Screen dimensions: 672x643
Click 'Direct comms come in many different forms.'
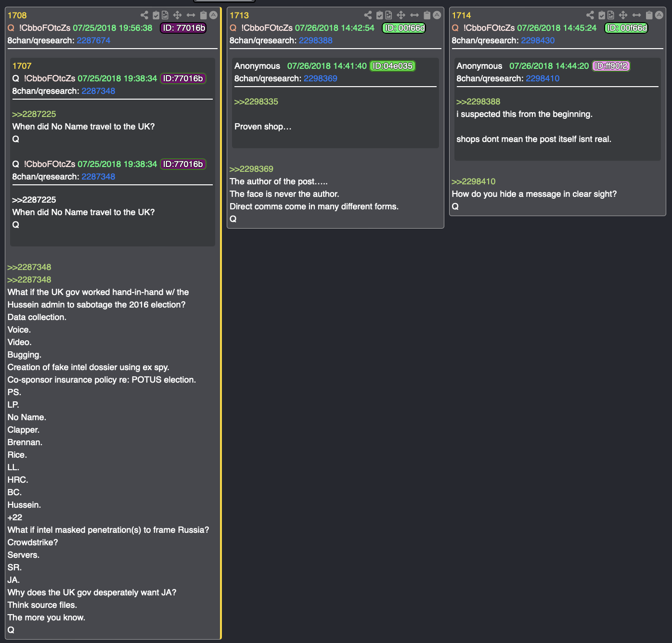pyautogui.click(x=314, y=206)
